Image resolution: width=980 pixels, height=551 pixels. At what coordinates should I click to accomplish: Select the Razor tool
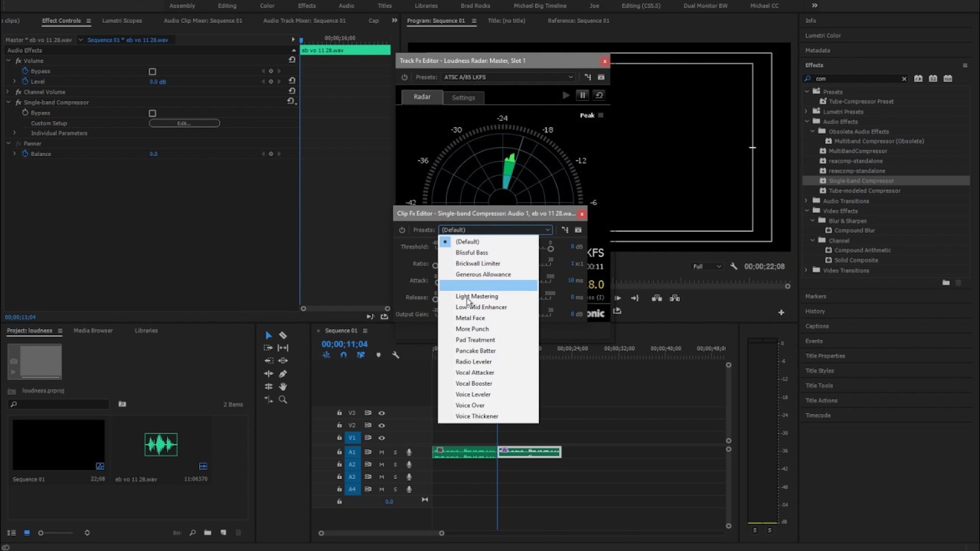283,335
